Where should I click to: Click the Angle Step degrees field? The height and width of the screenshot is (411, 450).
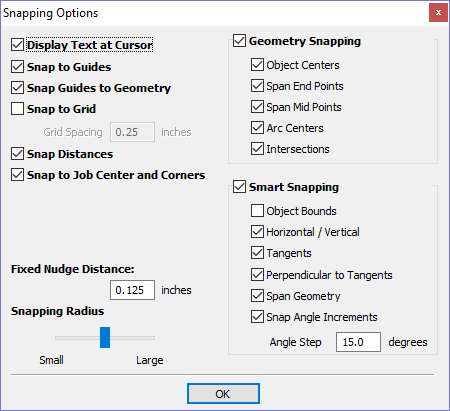point(358,342)
